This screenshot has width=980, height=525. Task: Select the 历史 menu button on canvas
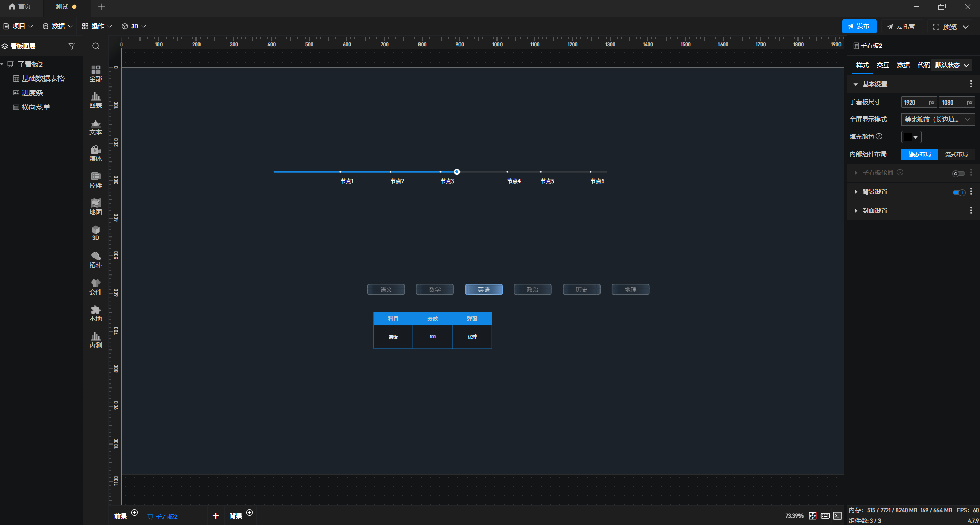(x=582, y=289)
